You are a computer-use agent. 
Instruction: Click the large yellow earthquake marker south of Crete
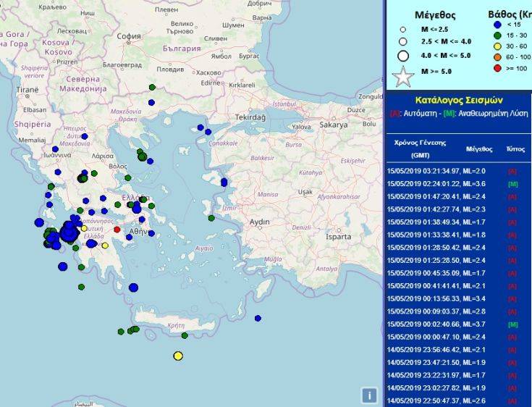(x=178, y=356)
